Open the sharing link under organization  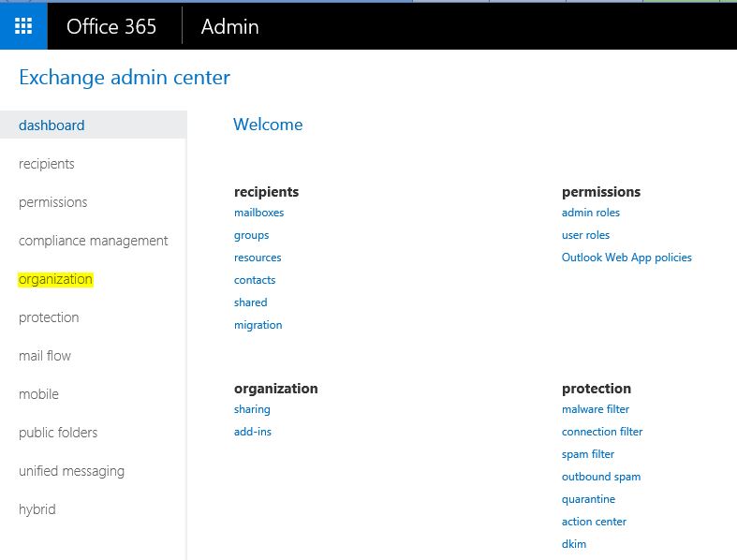point(252,409)
